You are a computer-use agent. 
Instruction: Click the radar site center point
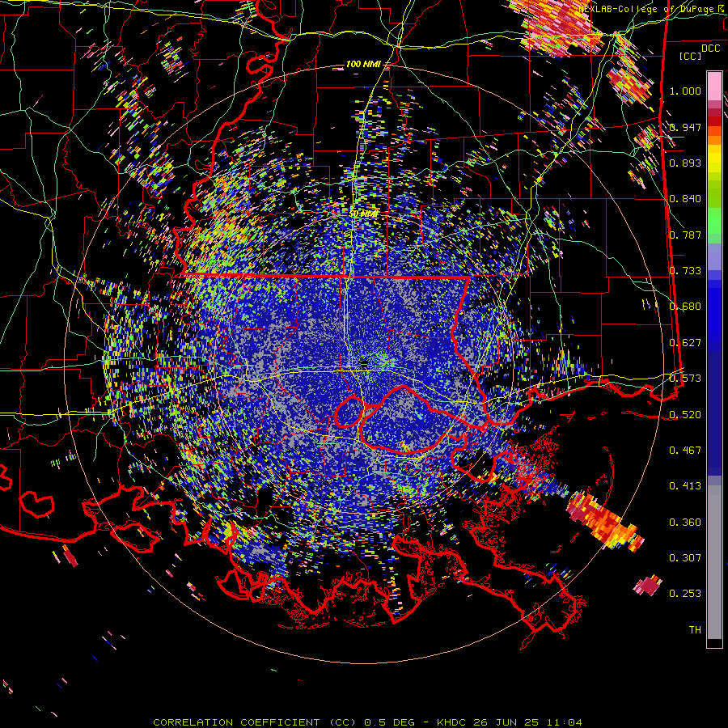click(x=364, y=365)
